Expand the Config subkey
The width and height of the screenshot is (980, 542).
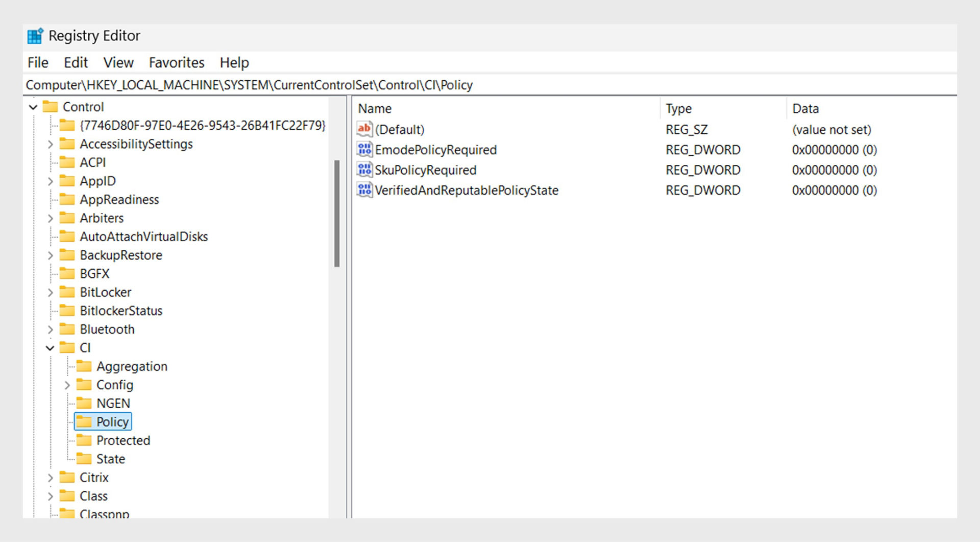(67, 385)
